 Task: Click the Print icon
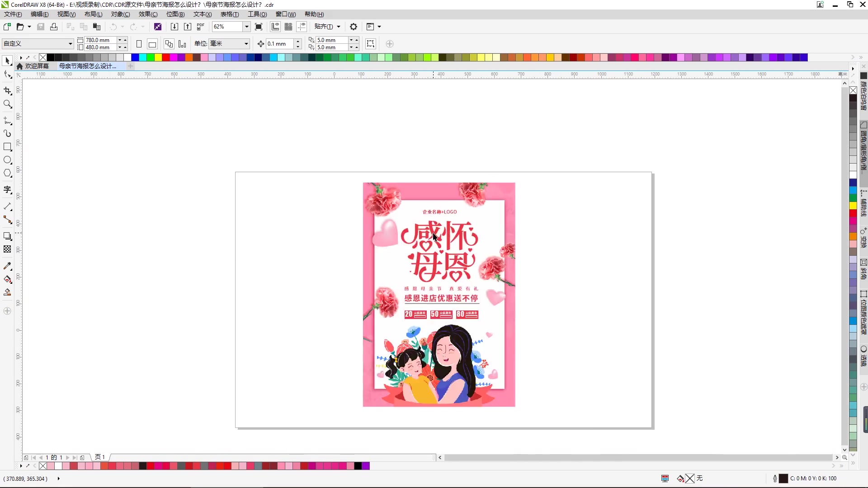pos(54,27)
